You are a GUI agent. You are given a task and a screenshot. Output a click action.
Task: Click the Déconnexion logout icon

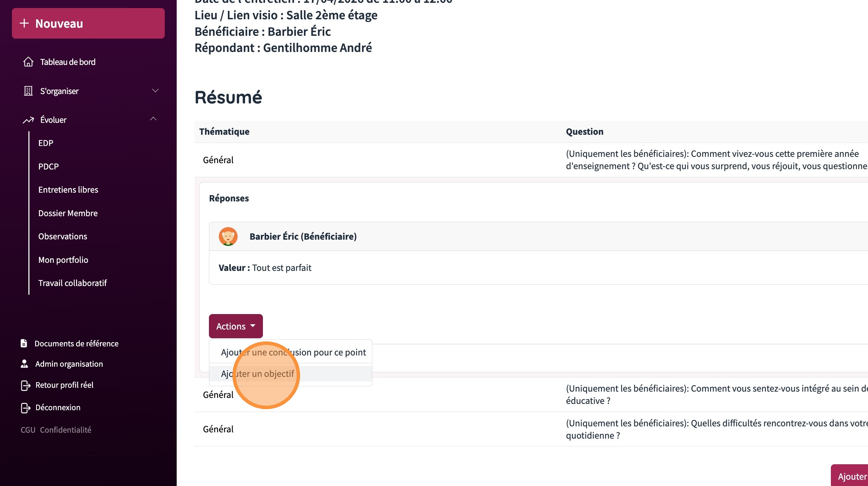click(26, 408)
